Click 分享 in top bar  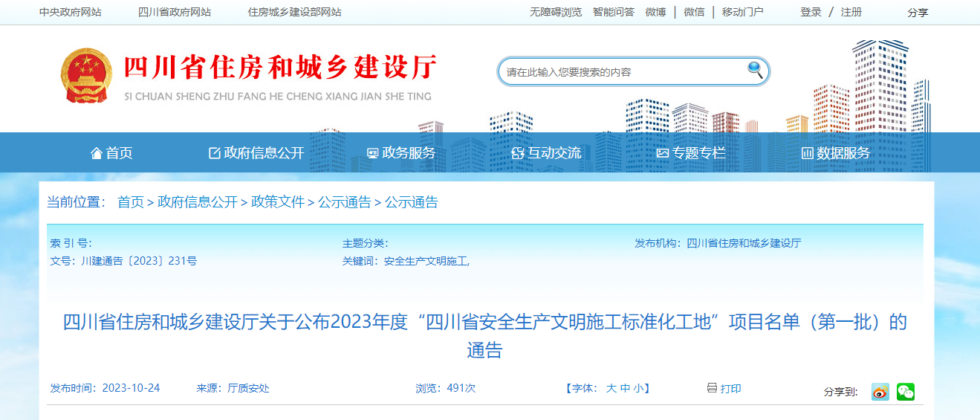click(918, 13)
